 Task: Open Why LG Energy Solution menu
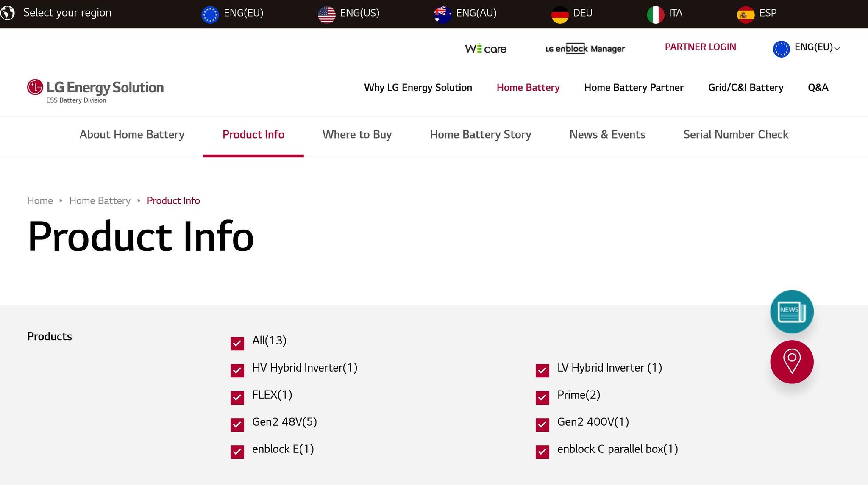tap(418, 88)
